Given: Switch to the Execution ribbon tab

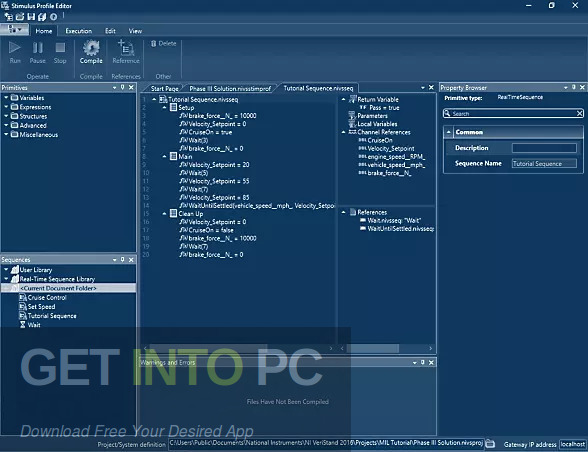Looking at the screenshot, I should 78,31.
